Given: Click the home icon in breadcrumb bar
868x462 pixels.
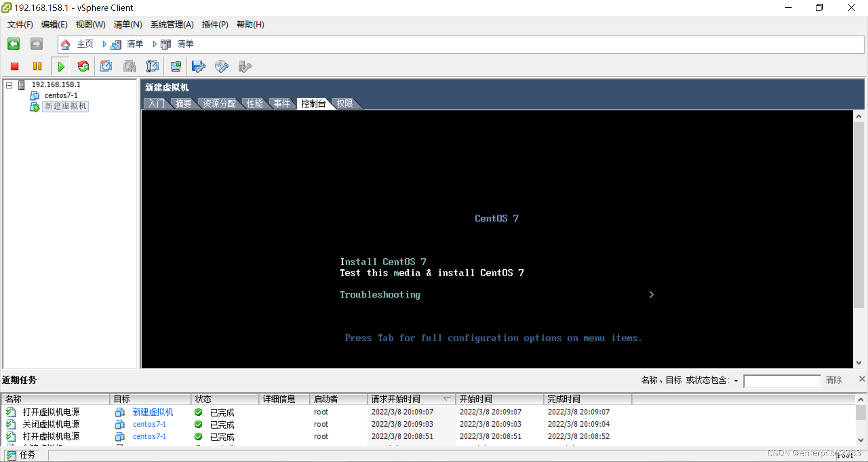Looking at the screenshot, I should [66, 44].
